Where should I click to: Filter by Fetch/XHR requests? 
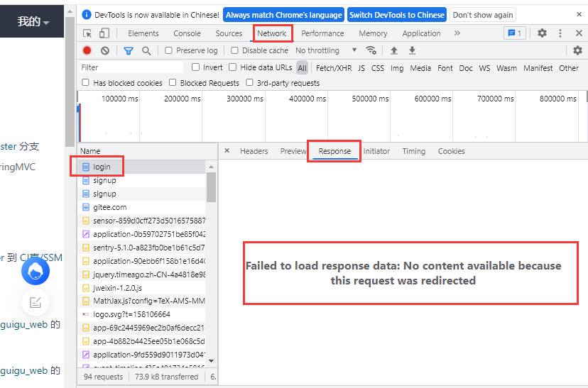pos(334,68)
